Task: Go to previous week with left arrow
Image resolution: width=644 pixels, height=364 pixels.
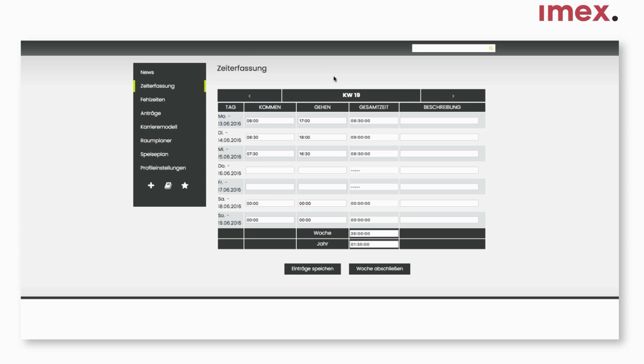Action: [249, 95]
